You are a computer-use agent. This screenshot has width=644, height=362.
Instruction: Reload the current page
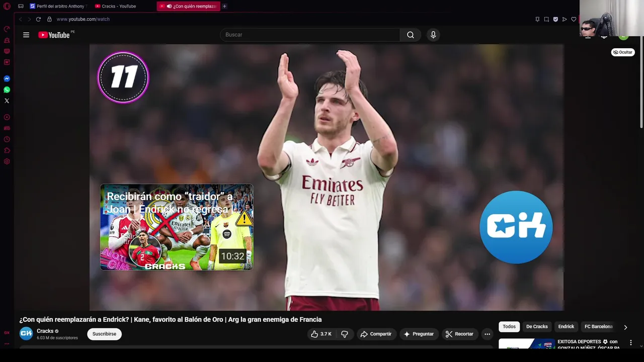pyautogui.click(x=38, y=19)
